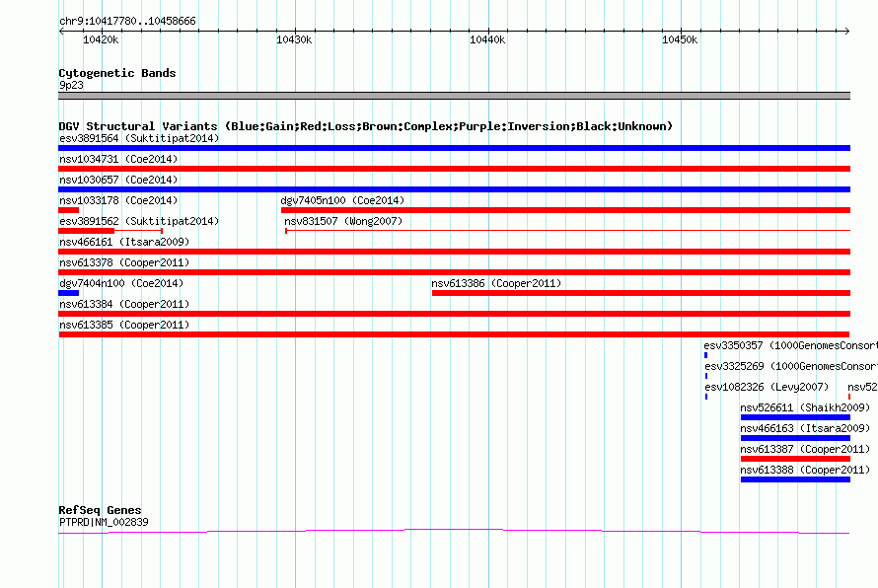Select nsv526611 (Shaikh2009) label
This screenshot has height=588, width=878.
coord(805,407)
